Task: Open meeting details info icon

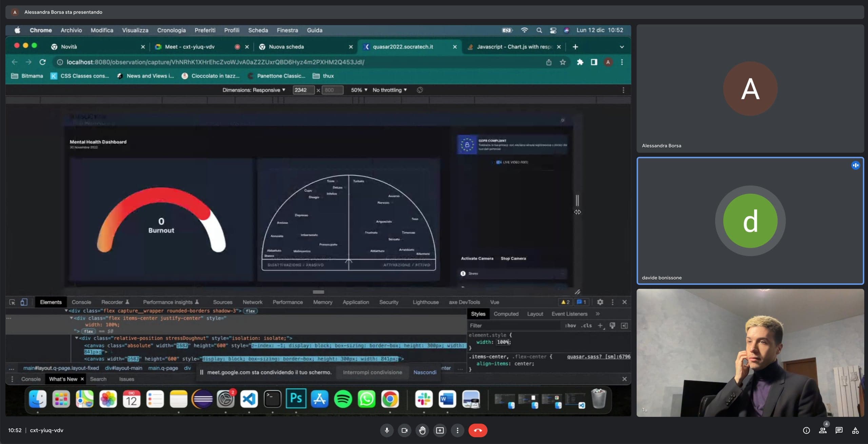Action: tap(806, 430)
